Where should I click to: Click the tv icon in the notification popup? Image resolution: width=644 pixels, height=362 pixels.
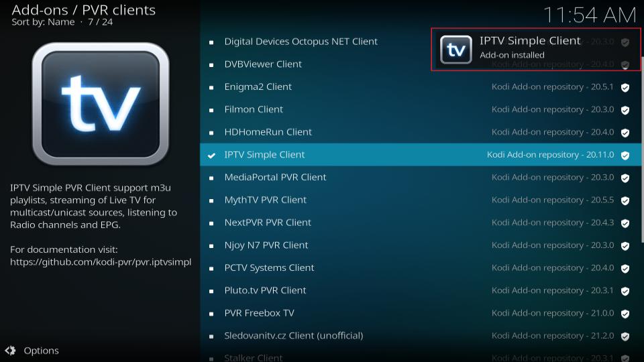(x=456, y=50)
